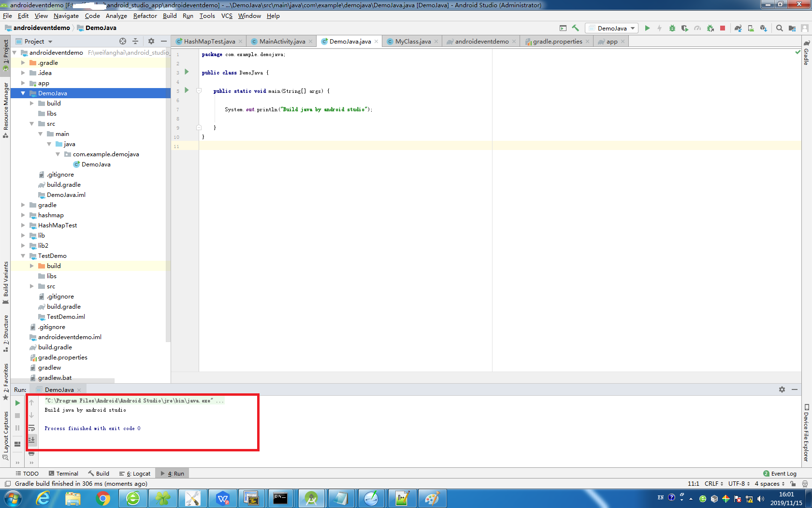This screenshot has width=812, height=508.
Task: Rerun DemoJava from the Run panel
Action: 17,403
